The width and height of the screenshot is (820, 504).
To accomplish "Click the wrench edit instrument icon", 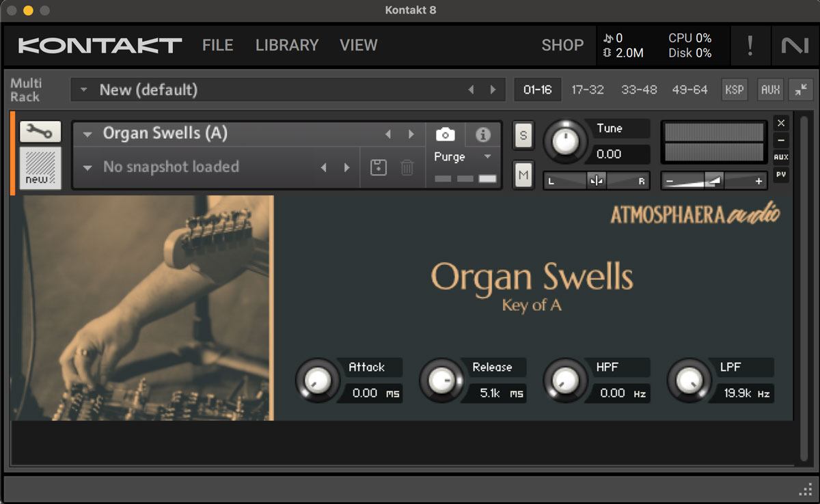I will pos(40,131).
